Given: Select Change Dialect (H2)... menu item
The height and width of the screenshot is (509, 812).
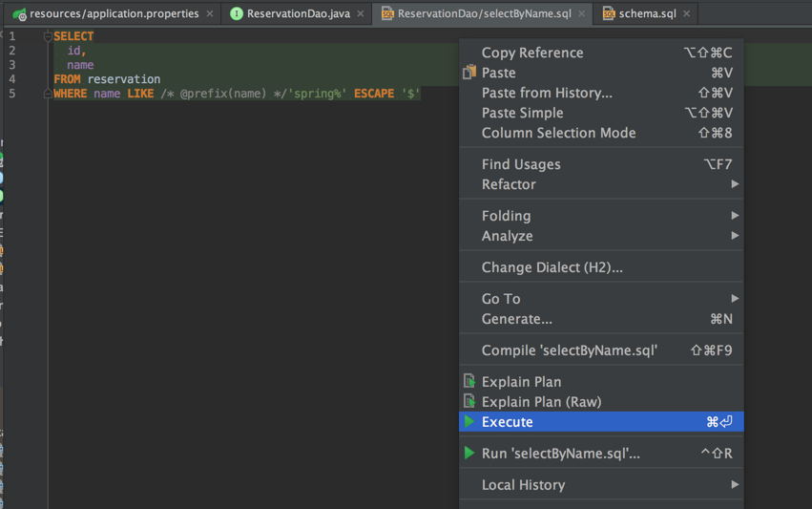Looking at the screenshot, I should pos(552,267).
